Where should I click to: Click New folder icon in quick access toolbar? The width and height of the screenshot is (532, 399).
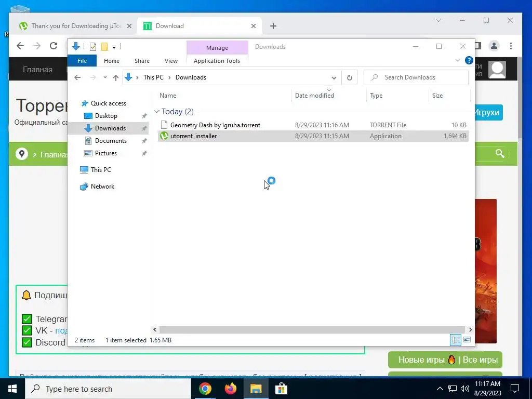(105, 47)
